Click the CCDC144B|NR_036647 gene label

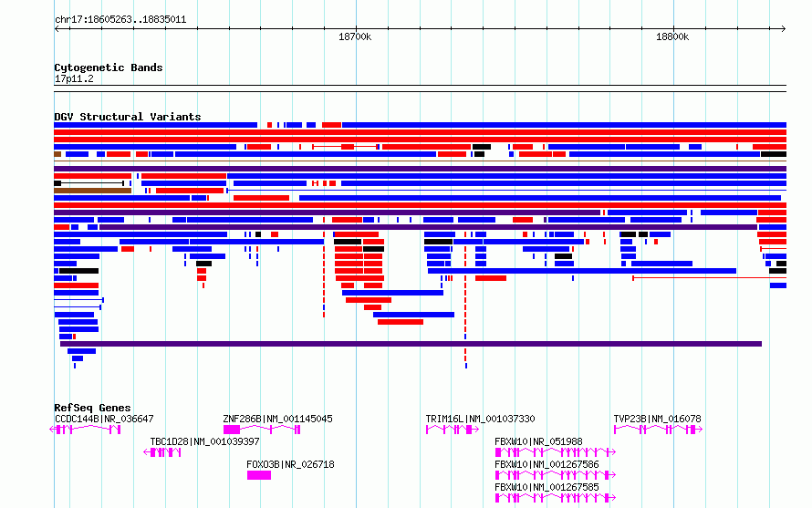click(104, 419)
